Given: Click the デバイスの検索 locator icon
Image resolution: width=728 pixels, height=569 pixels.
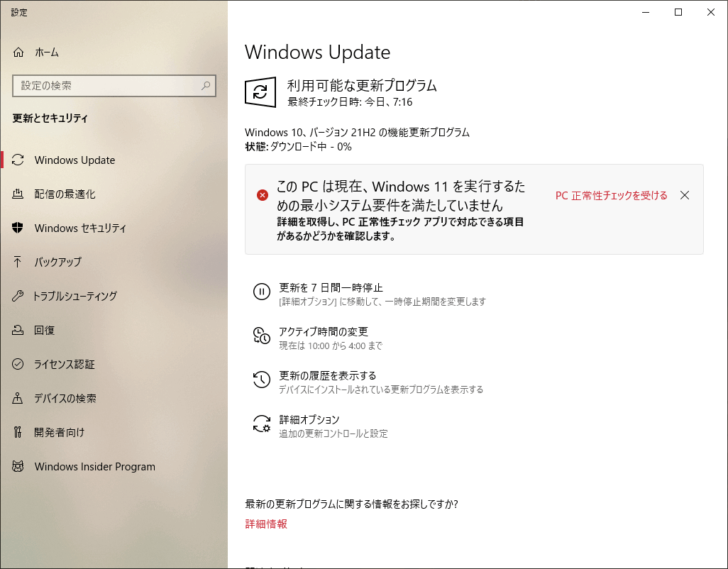Looking at the screenshot, I should (x=18, y=398).
